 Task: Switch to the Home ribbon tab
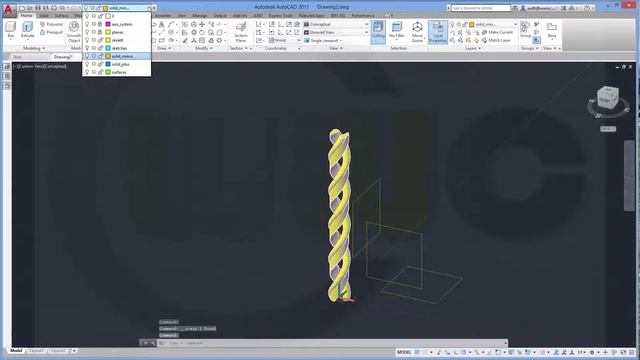point(27,16)
